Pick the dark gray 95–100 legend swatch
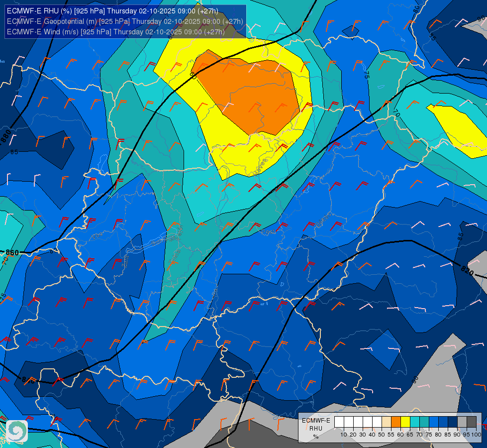Viewport: 487px width, 448px height. (x=472, y=422)
